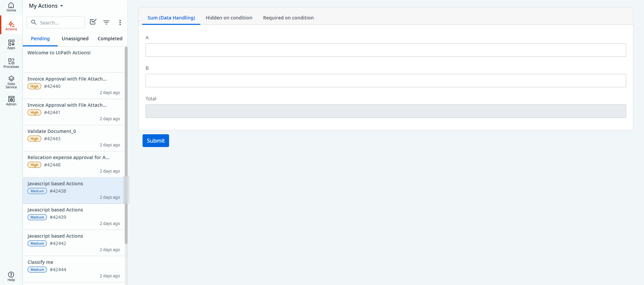Open the filter options icon
Screen dimensions: 644x285
pos(106,22)
